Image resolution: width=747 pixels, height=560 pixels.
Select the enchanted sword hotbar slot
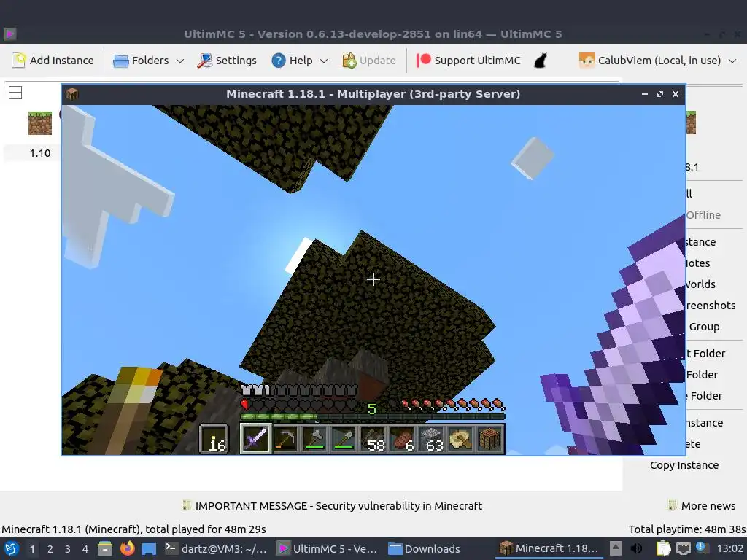click(x=255, y=438)
